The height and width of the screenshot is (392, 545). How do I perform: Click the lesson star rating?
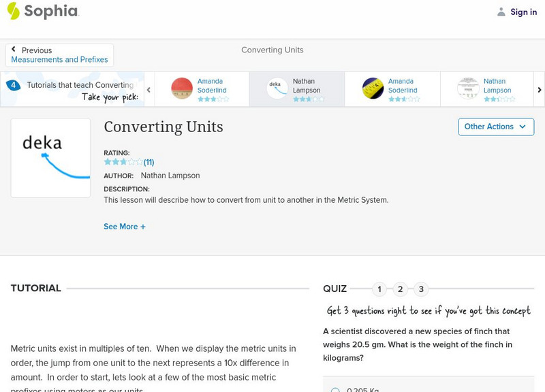pos(123,162)
